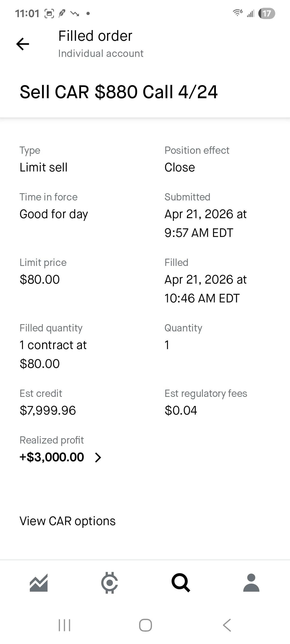The width and height of the screenshot is (290, 644).
Task: Tap the Est regulatory fees $0.04 value
Action: [x=181, y=411]
